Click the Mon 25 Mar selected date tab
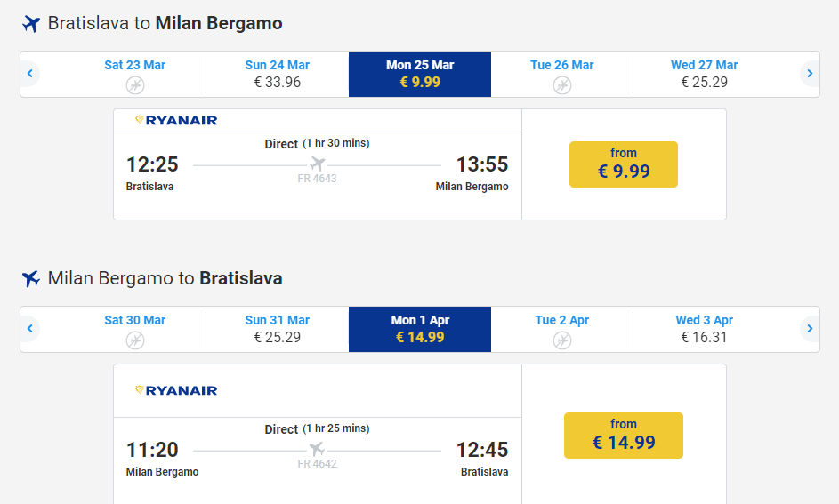 click(420, 74)
